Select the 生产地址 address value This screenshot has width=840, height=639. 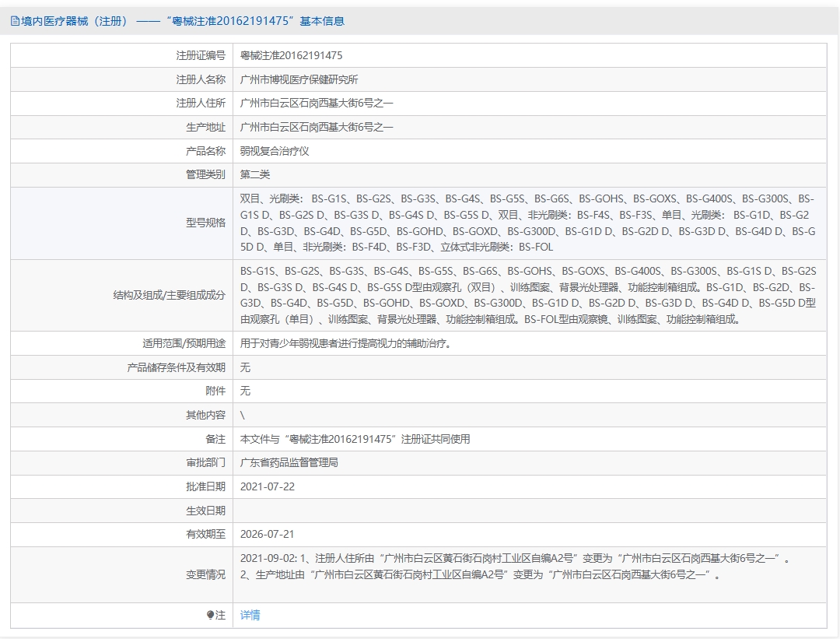(x=317, y=128)
